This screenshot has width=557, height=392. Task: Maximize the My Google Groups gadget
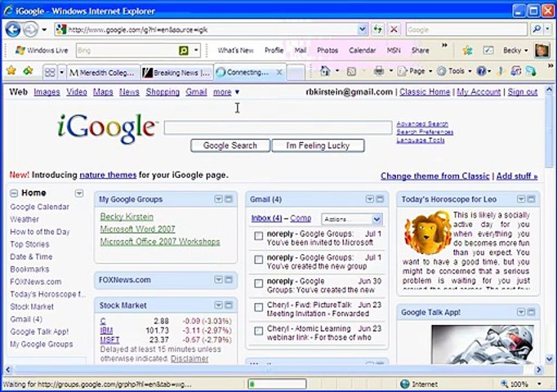coord(229,198)
